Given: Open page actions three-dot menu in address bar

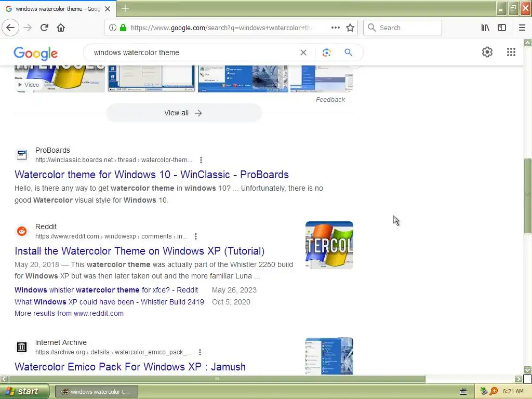Looking at the screenshot, I should click(335, 28).
